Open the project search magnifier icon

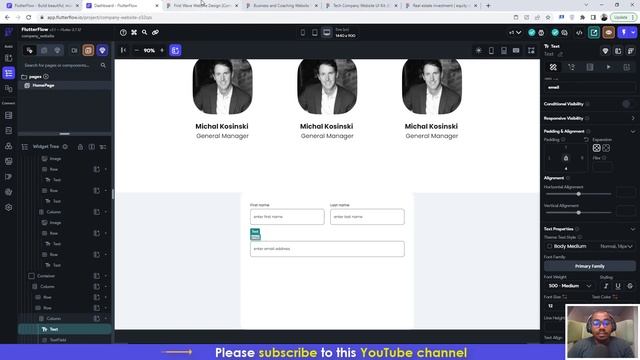click(144, 32)
